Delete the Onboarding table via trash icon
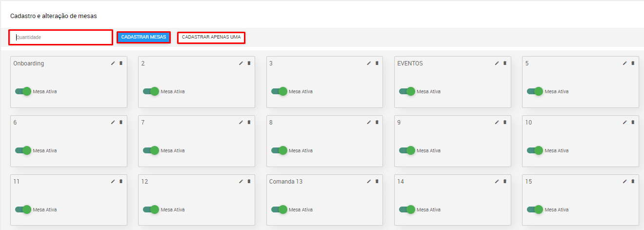644x230 pixels. [121, 63]
